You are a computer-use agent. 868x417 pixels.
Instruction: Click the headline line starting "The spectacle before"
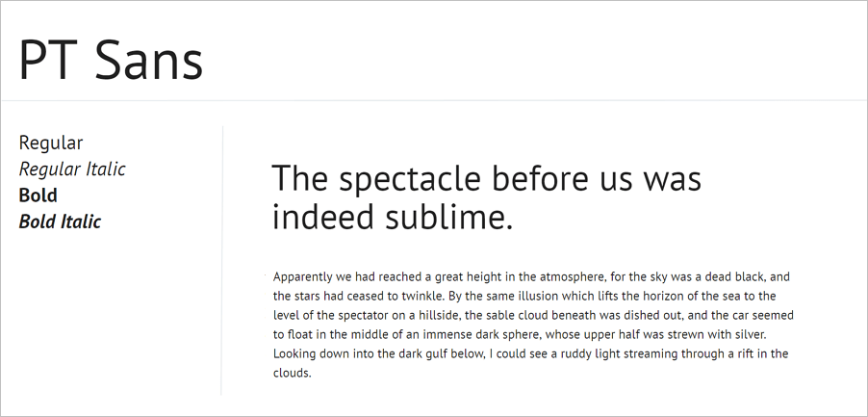click(487, 179)
